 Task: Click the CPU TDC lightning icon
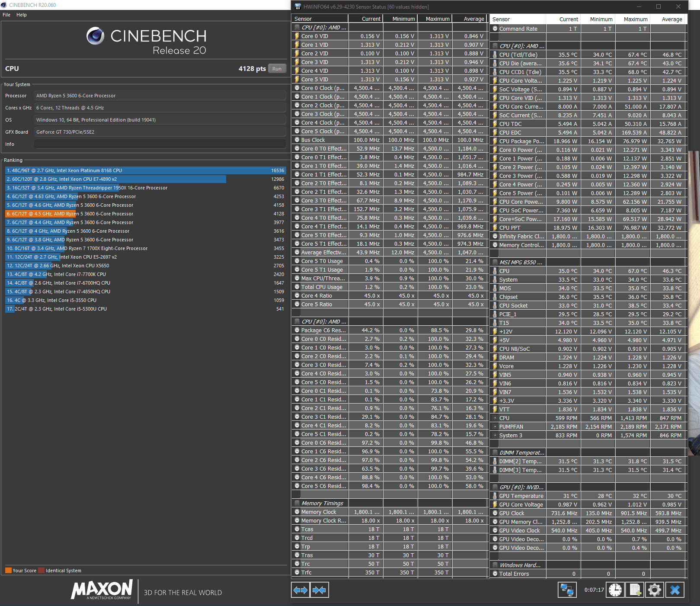(495, 124)
